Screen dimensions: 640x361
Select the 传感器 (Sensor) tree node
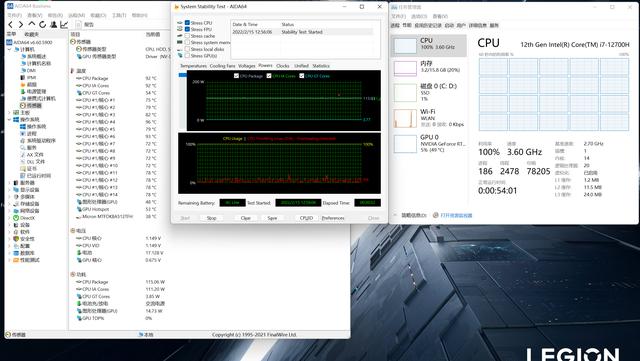coord(34,105)
